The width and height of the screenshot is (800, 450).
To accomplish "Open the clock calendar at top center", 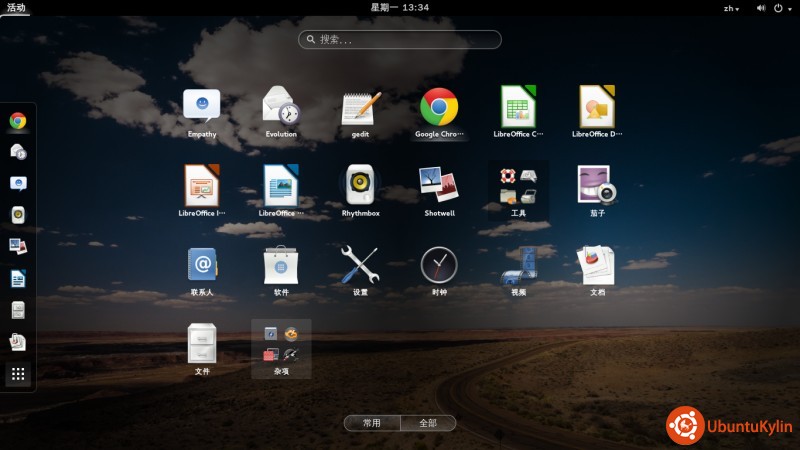I will point(399,8).
